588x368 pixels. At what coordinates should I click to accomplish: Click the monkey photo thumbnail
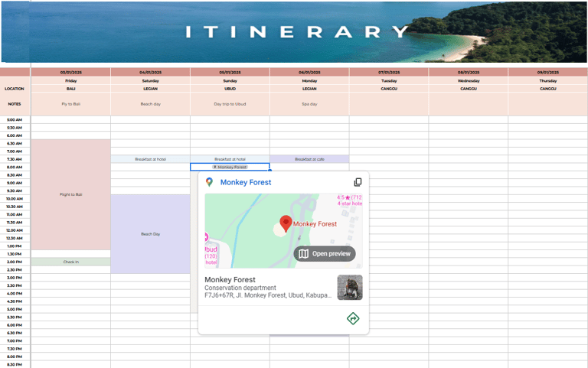click(350, 288)
